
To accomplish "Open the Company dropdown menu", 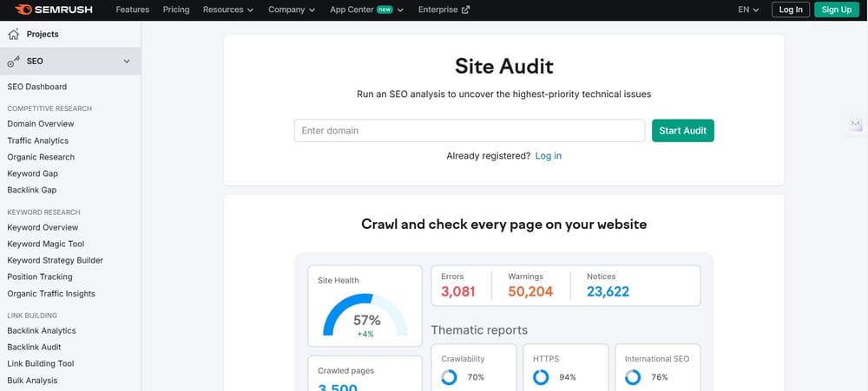I will tap(292, 10).
